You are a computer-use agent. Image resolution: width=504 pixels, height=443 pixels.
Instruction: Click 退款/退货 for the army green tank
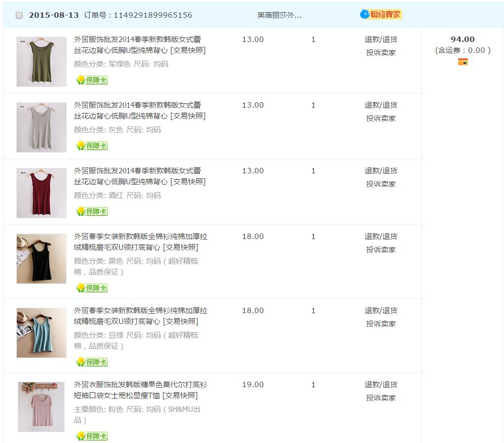coord(381,40)
